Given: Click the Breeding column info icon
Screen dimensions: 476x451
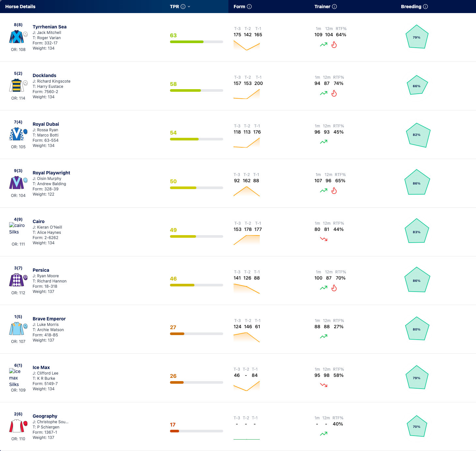Looking at the screenshot, I should pos(425,7).
